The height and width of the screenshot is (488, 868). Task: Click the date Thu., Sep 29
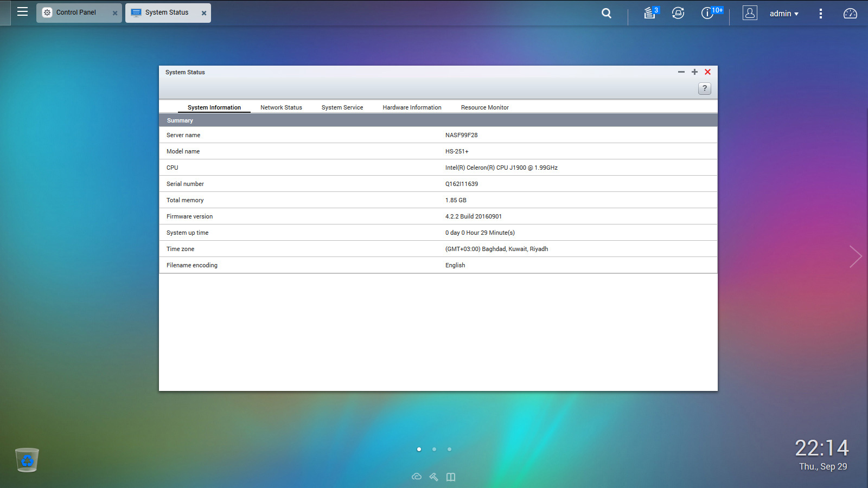[x=823, y=466]
